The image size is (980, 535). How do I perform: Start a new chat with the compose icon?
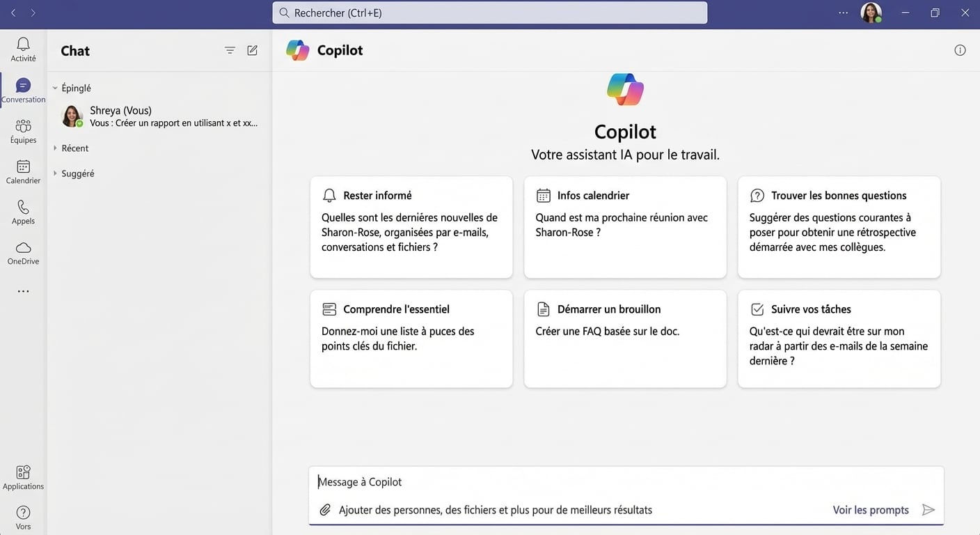[252, 50]
